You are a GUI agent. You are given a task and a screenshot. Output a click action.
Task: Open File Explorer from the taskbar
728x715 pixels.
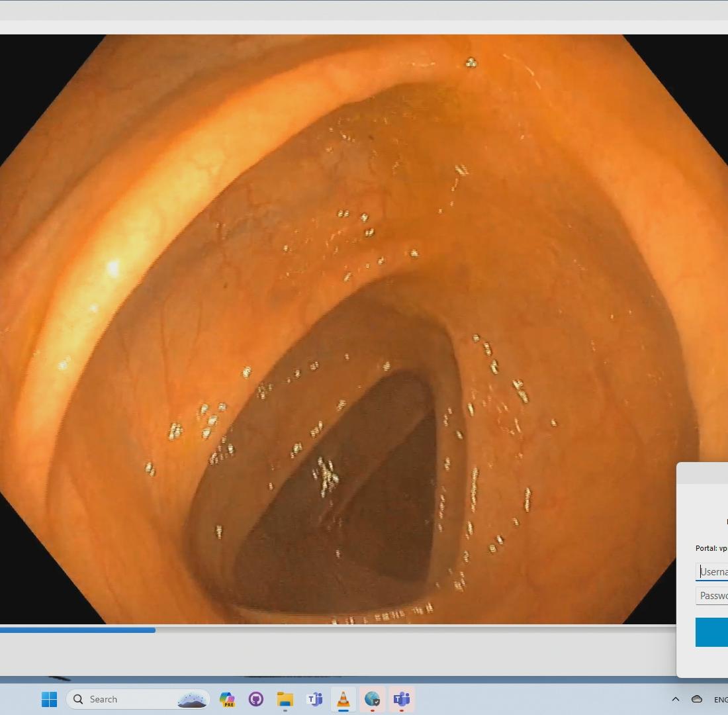tap(285, 698)
